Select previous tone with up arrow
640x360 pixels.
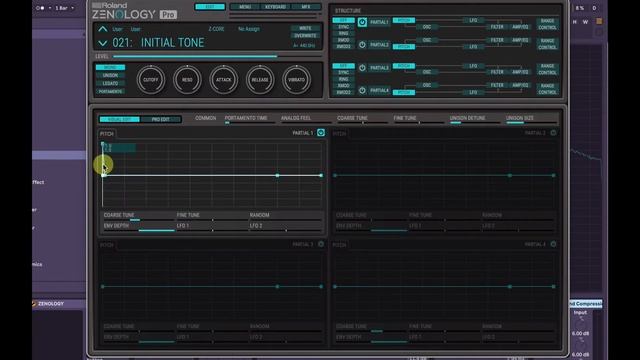[102, 29]
